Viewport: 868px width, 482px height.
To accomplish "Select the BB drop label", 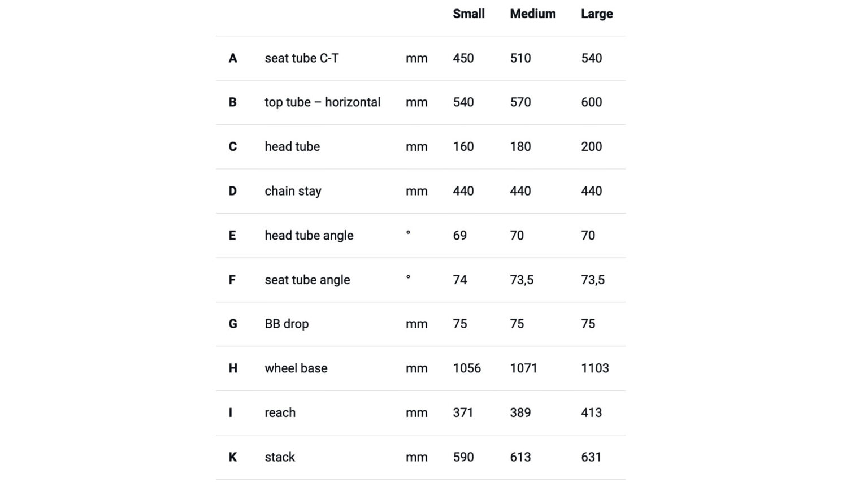I will [x=287, y=324].
